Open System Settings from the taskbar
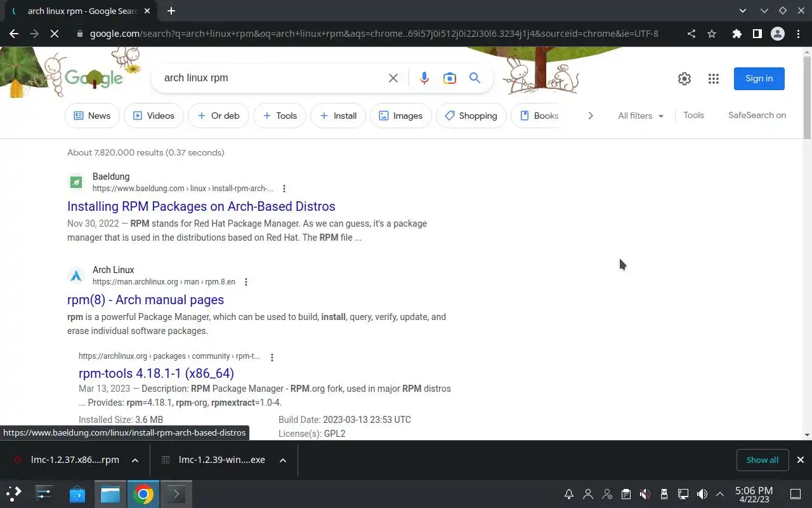 [x=44, y=494]
